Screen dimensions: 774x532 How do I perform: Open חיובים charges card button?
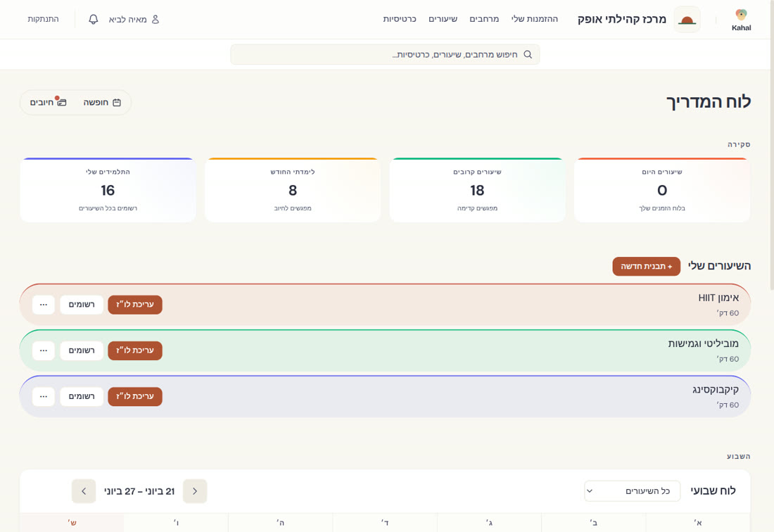pyautogui.click(x=48, y=102)
